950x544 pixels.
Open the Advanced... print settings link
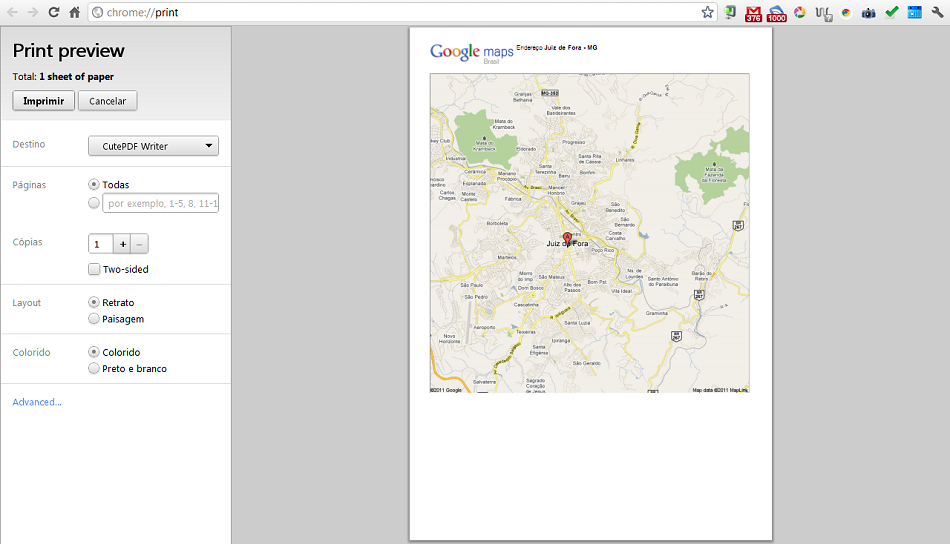pyautogui.click(x=37, y=402)
